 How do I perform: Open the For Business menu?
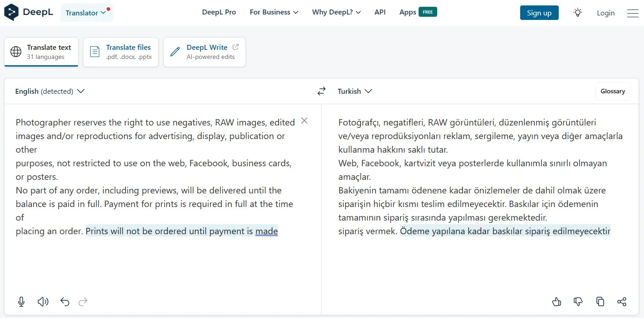tap(273, 12)
